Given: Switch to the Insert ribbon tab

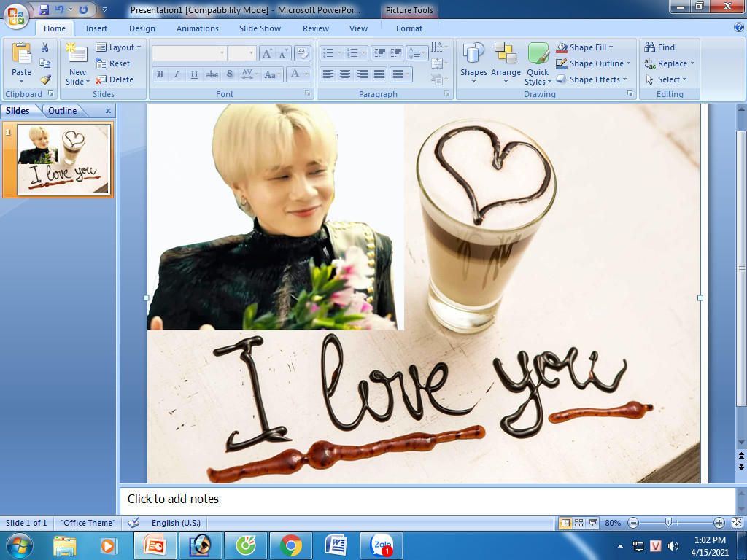Looking at the screenshot, I should [x=96, y=28].
